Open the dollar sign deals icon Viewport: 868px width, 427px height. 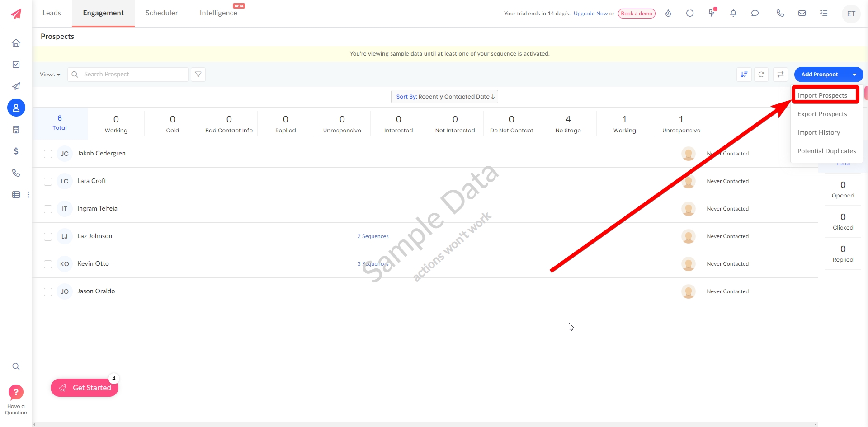16,151
